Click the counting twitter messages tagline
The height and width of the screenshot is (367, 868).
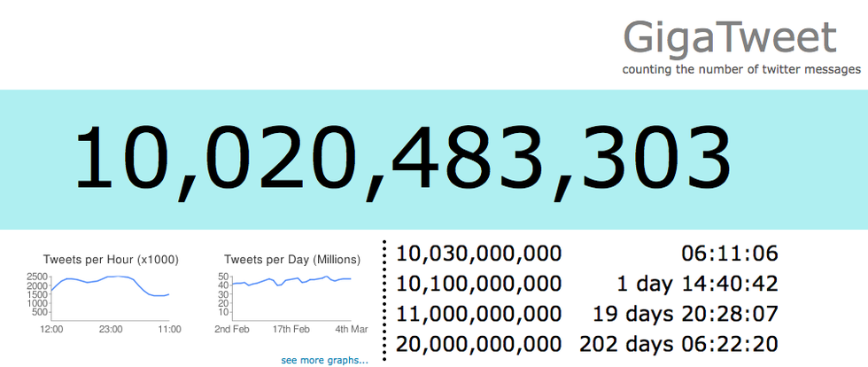click(x=741, y=70)
